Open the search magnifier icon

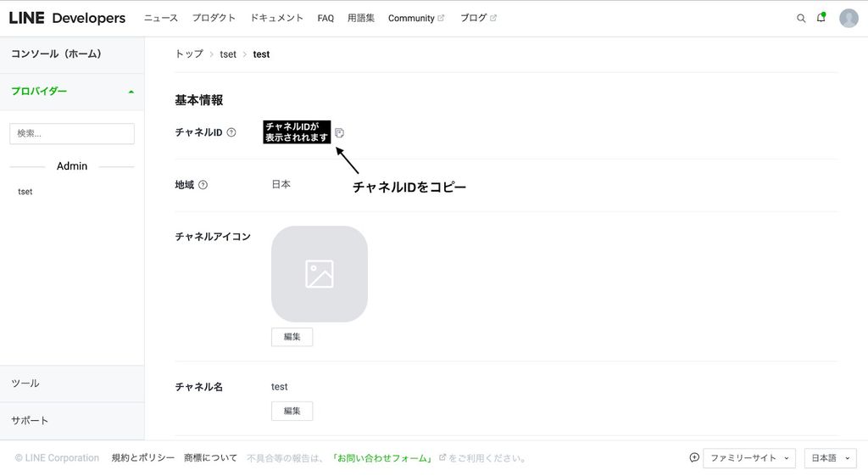(801, 19)
